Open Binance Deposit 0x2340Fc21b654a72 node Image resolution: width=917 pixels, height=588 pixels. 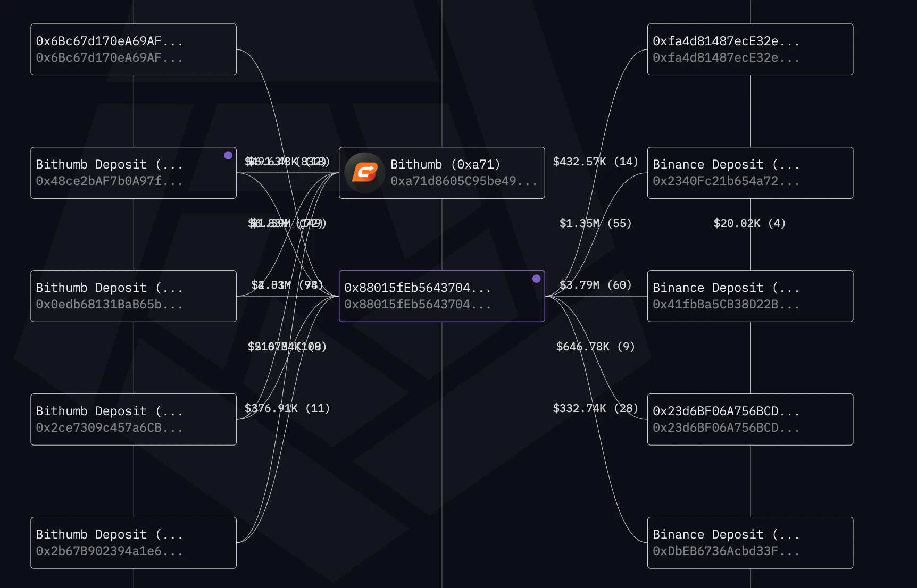click(750, 173)
